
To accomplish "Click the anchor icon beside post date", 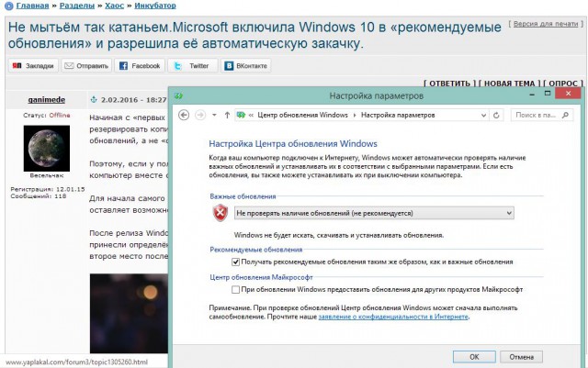I will (x=94, y=100).
